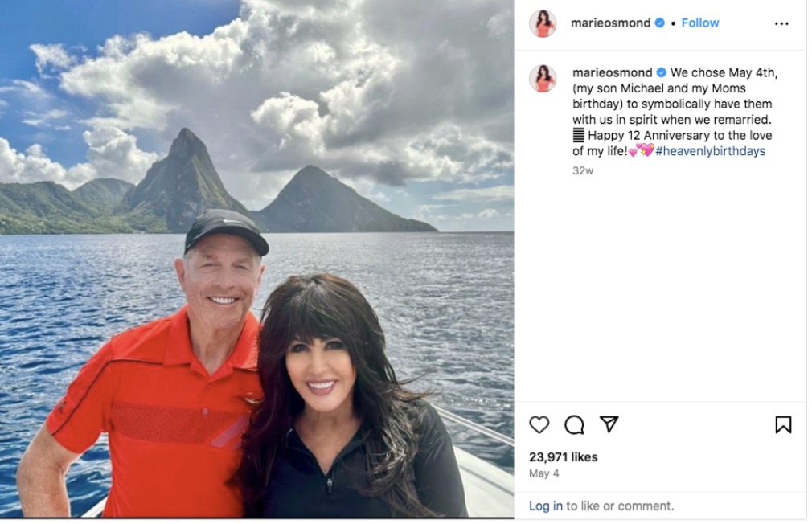
Task: Click the 32w timestamp under caption
Action: point(583,171)
